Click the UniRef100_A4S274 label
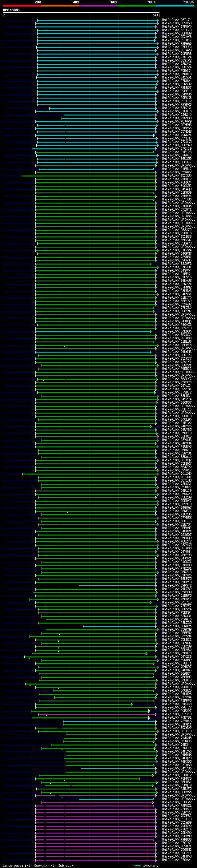Image resolution: width=197 pixels, height=868 pixels. 176,399
